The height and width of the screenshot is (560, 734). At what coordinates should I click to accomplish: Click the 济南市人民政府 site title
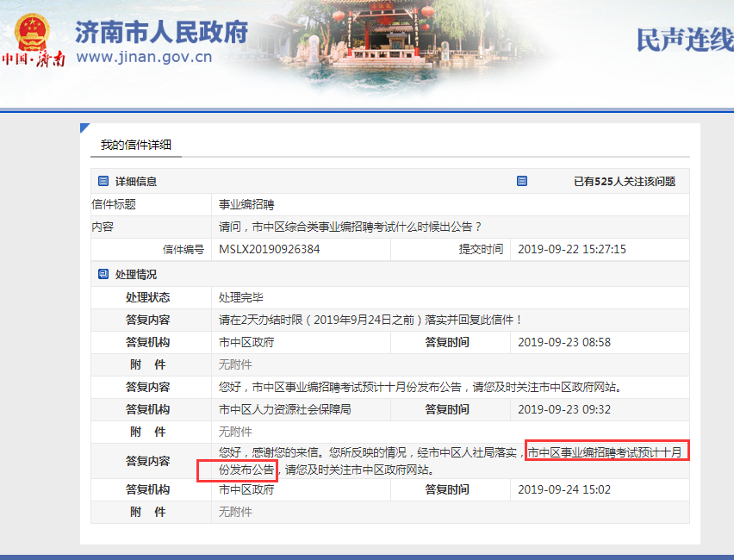click(161, 32)
